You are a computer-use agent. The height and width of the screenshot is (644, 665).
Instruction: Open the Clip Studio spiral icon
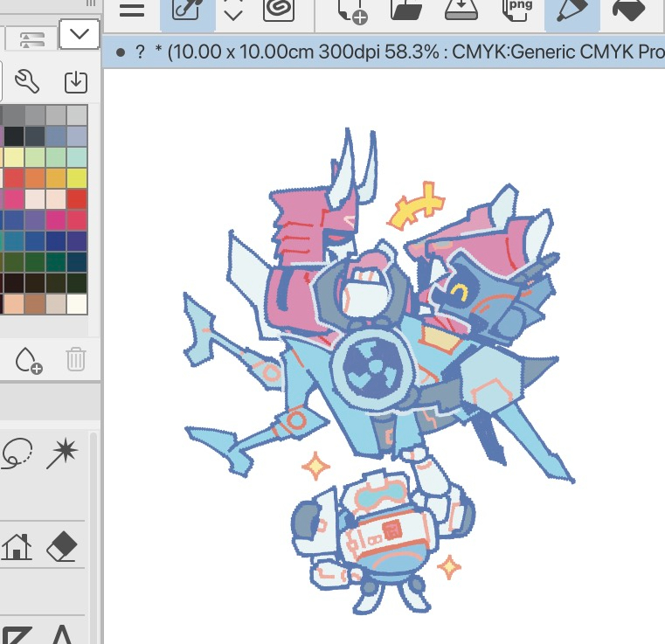[x=280, y=10]
